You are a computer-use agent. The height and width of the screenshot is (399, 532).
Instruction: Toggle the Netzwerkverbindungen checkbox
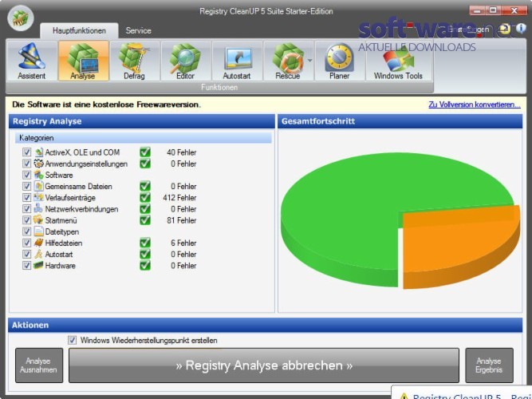pyautogui.click(x=26, y=209)
